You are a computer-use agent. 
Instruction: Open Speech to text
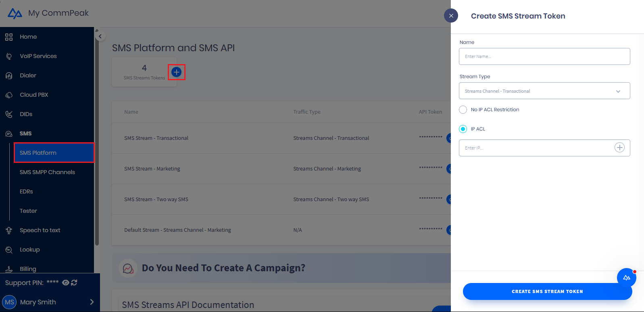(x=40, y=230)
